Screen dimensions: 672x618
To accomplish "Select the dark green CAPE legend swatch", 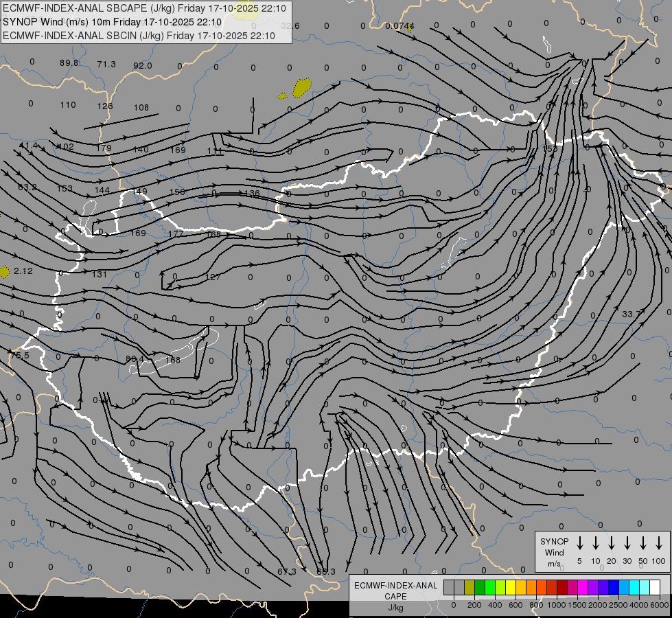I will pos(480,587).
